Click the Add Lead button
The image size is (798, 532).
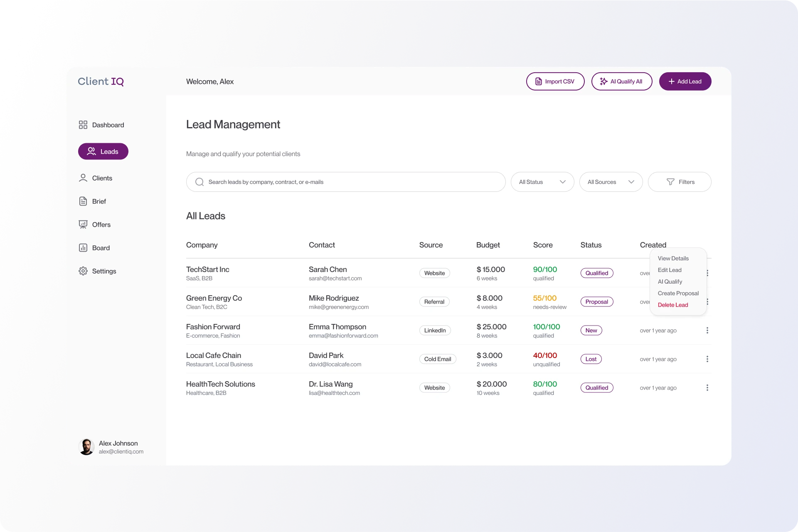click(x=685, y=81)
